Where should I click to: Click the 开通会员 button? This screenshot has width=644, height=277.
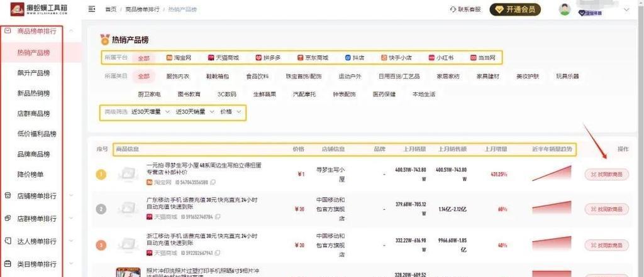(x=515, y=9)
